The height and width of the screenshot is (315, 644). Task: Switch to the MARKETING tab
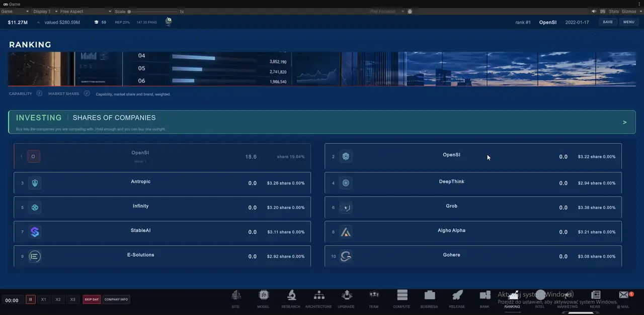click(568, 306)
